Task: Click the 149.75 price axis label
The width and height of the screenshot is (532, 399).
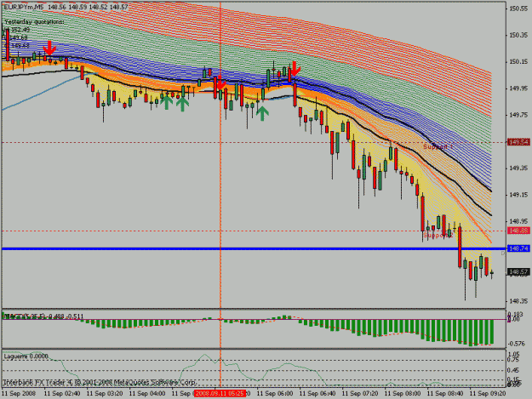Action: [518, 115]
